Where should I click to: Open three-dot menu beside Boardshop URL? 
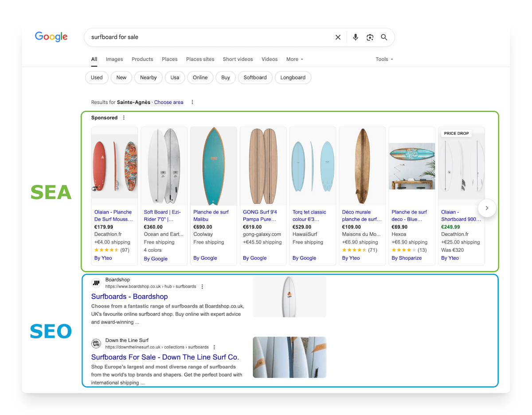pos(202,287)
